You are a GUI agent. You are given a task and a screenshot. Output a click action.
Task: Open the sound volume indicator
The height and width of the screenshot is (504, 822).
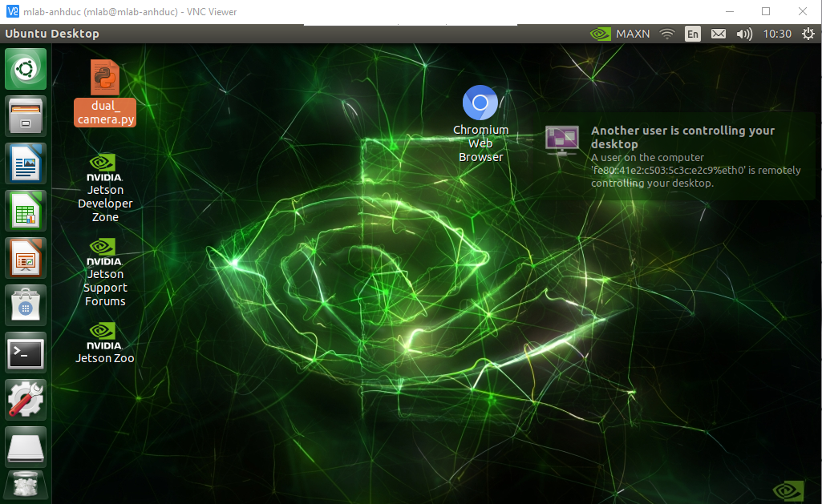744,34
